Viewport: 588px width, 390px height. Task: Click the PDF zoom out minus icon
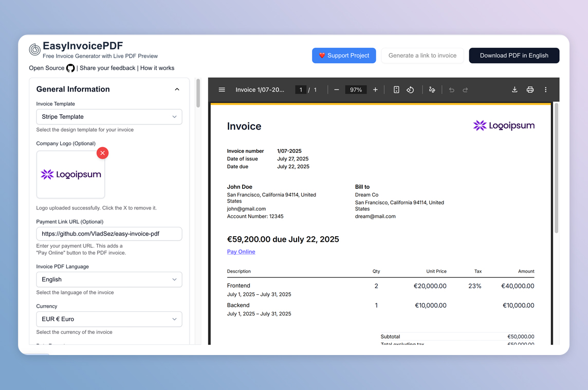click(337, 90)
